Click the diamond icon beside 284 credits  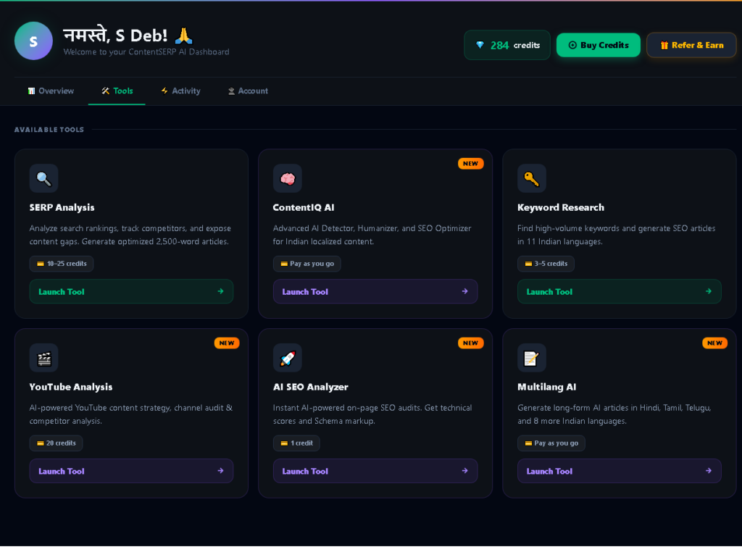[480, 45]
